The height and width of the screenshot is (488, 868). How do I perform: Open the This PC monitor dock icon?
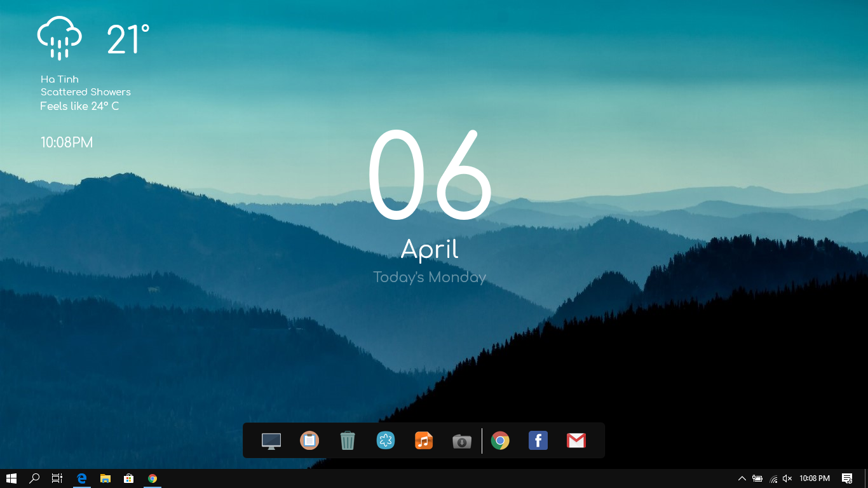pos(271,441)
